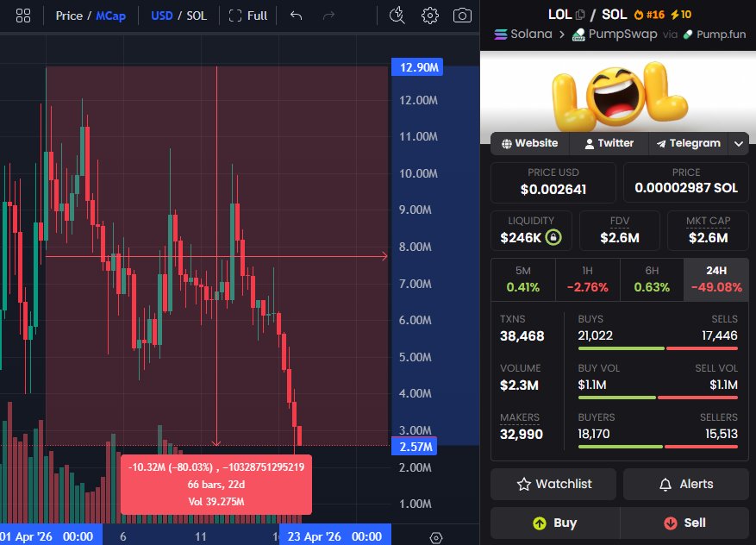Toggle Full screen chart
The height and width of the screenshot is (545, 756).
point(247,16)
